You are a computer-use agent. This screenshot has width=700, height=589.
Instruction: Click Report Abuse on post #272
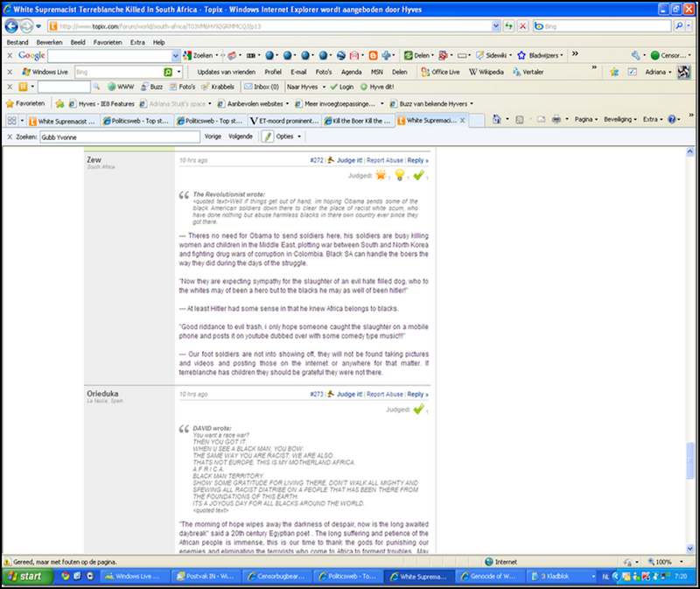coord(384,160)
